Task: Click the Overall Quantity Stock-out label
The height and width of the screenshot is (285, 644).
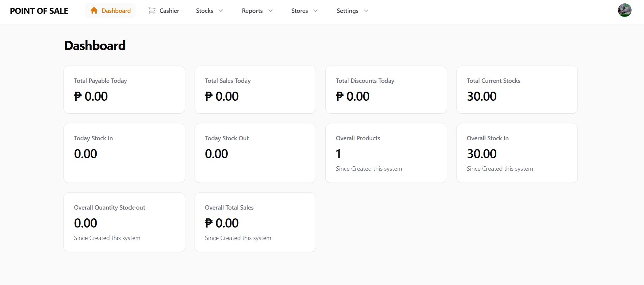Action: coord(109,208)
